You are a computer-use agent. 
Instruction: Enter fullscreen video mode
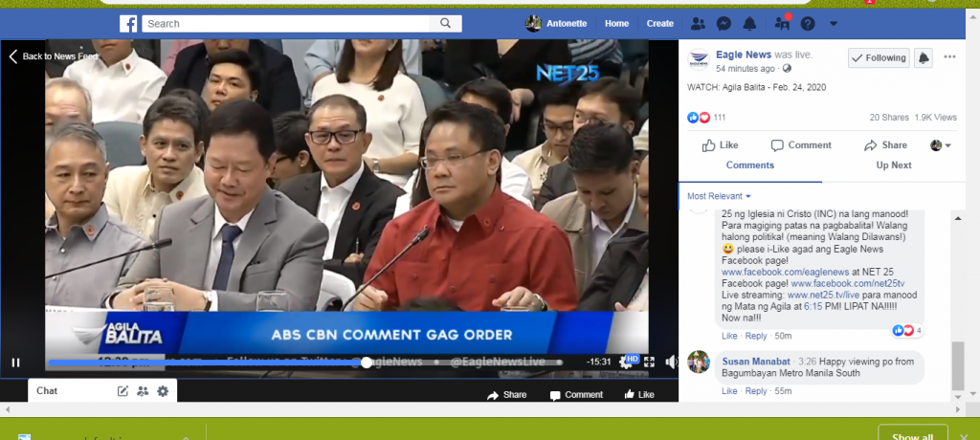tap(649, 362)
